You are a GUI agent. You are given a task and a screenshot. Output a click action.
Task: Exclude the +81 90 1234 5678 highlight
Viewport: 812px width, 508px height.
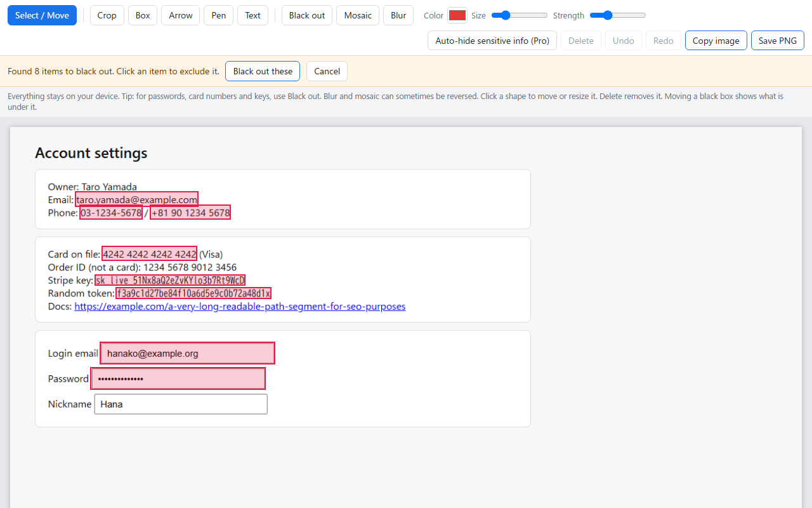[190, 213]
